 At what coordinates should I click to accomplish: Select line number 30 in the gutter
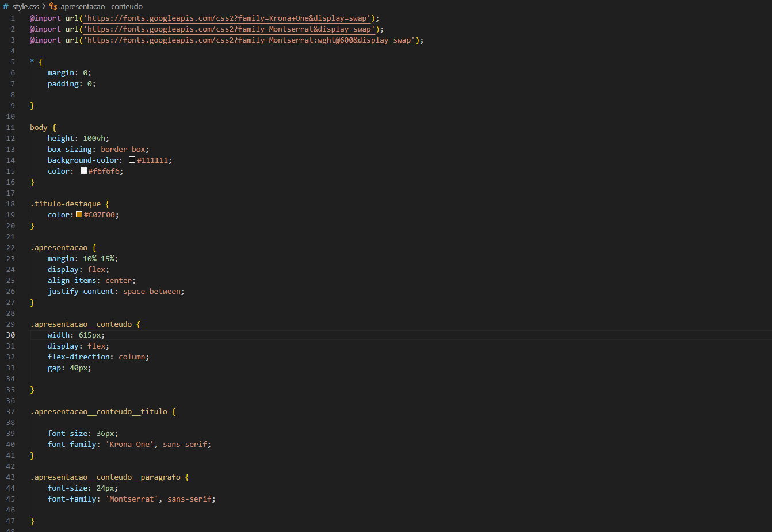[10, 335]
